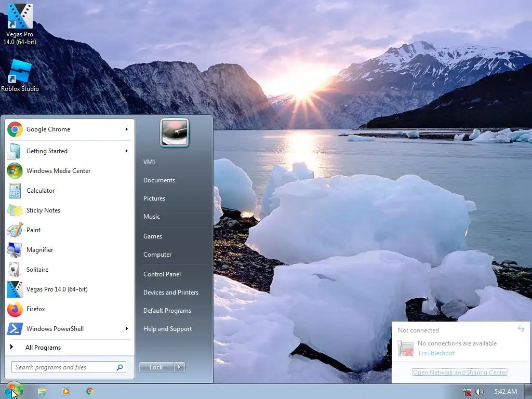Screen dimensions: 532x399
Task: Open Chrome pinned on taskbar
Action: [89, 391]
